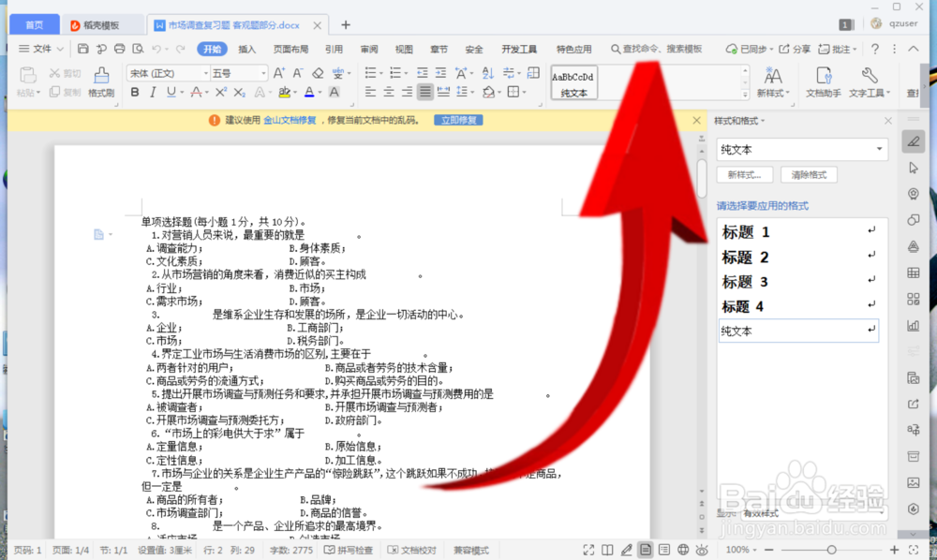
Task: Click the 分享 Share icon
Action: tap(801, 49)
